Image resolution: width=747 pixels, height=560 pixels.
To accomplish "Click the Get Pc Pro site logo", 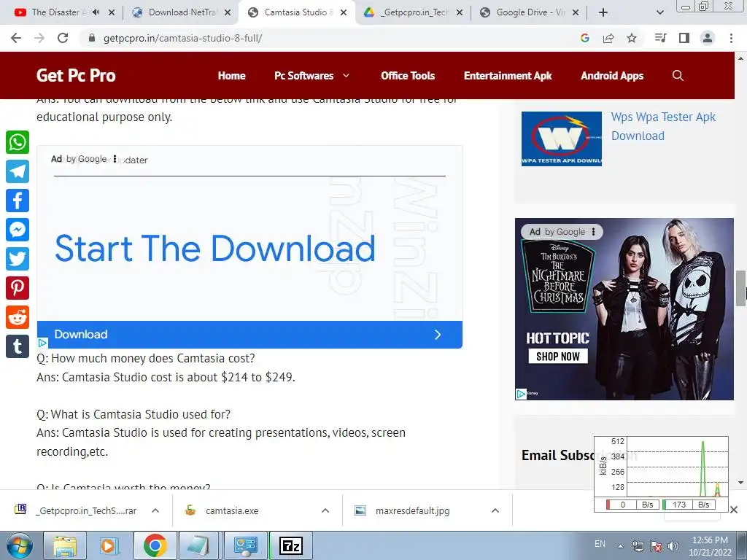I will click(x=76, y=75).
